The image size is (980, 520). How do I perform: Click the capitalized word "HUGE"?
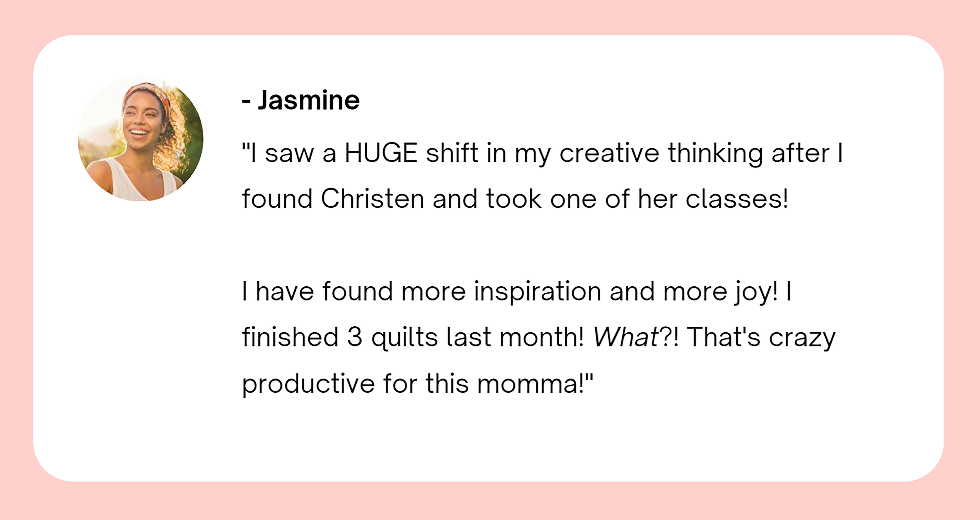click(x=381, y=153)
